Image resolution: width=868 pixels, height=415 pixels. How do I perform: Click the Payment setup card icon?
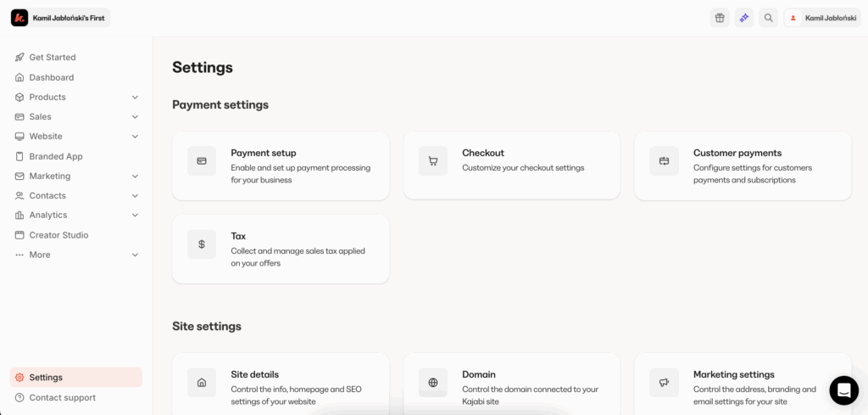click(202, 160)
